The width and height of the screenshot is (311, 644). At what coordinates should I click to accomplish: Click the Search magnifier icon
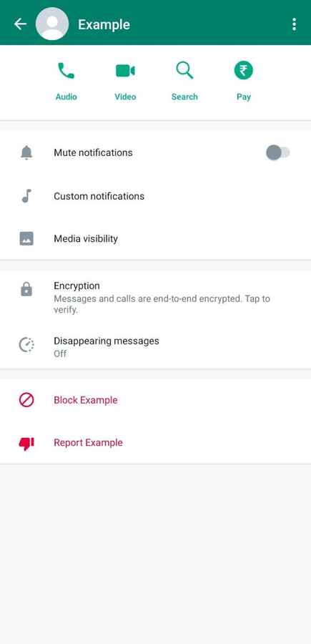[184, 71]
